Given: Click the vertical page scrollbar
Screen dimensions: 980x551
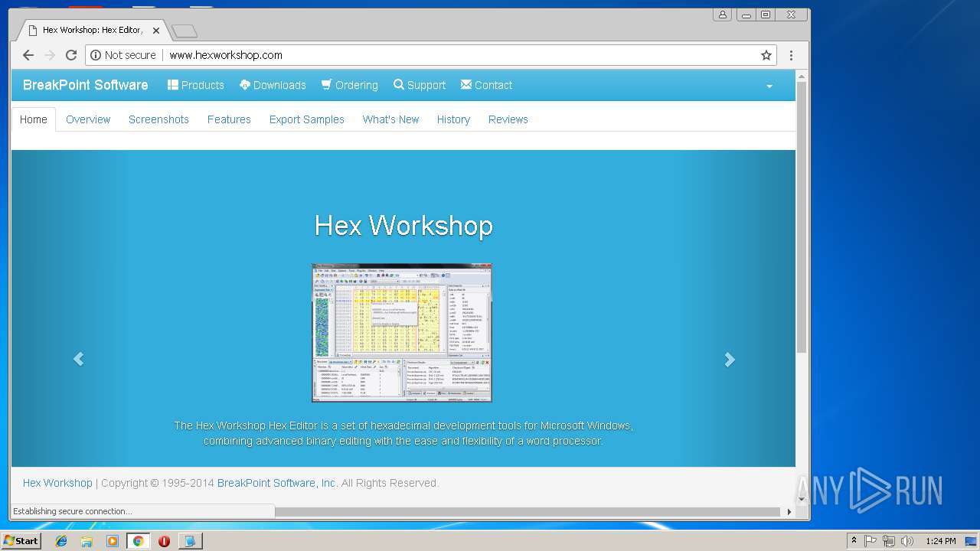Looking at the screenshot, I should coord(802,218).
